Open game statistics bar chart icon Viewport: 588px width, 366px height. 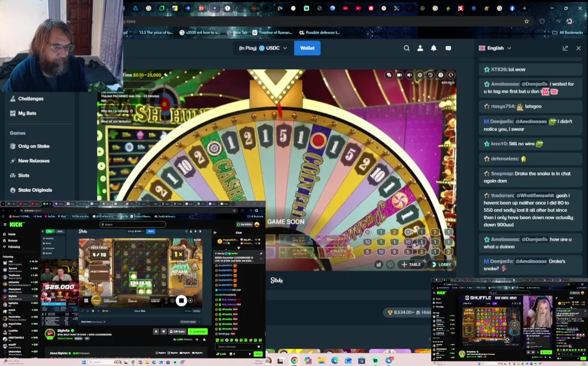click(x=379, y=264)
